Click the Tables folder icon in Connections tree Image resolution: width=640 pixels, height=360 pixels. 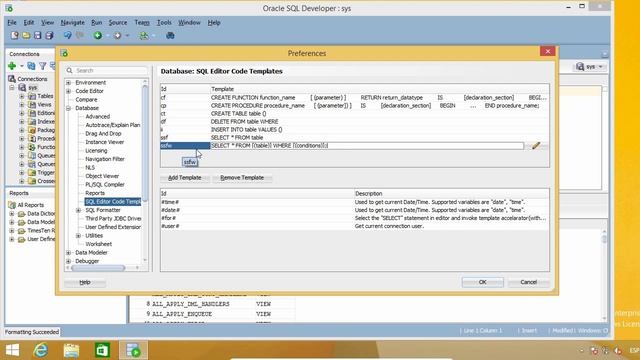(32, 96)
